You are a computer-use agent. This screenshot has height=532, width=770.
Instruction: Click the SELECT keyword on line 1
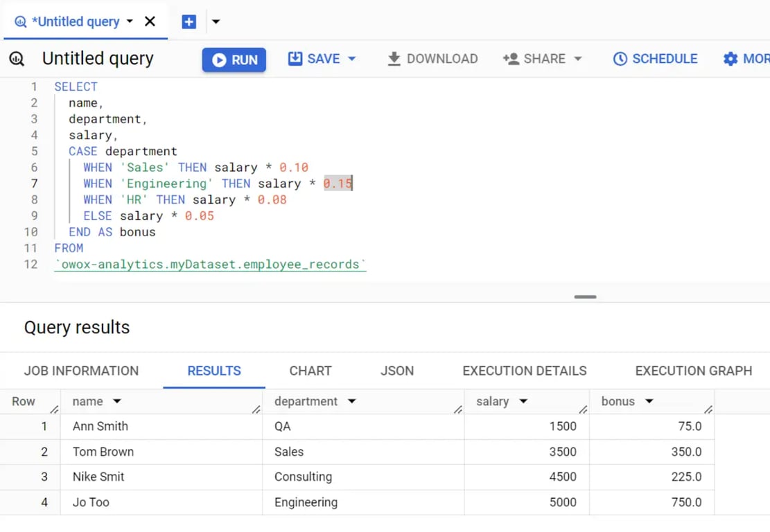(76, 87)
